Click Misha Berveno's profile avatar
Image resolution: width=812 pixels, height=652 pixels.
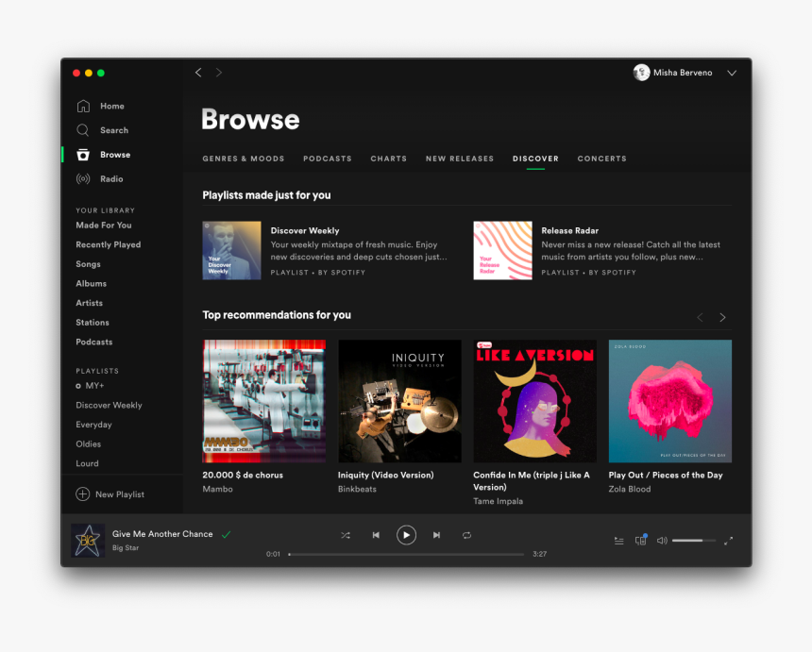(x=642, y=73)
